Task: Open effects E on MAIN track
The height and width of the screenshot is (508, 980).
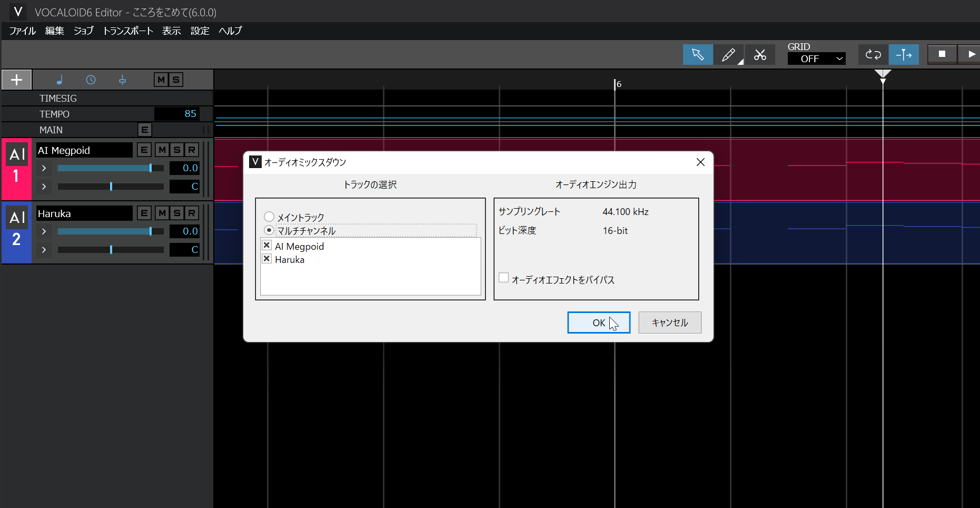Action: tap(145, 130)
